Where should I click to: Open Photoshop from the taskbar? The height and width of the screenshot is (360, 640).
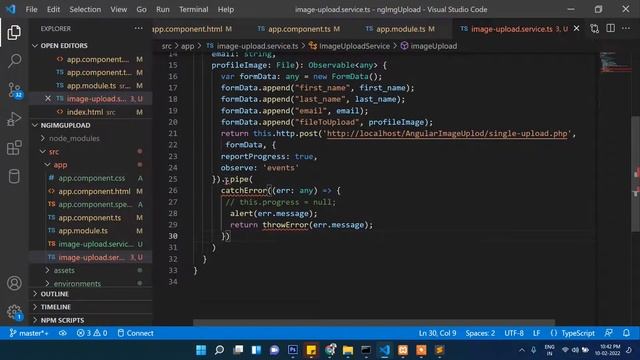pyautogui.click(x=293, y=350)
